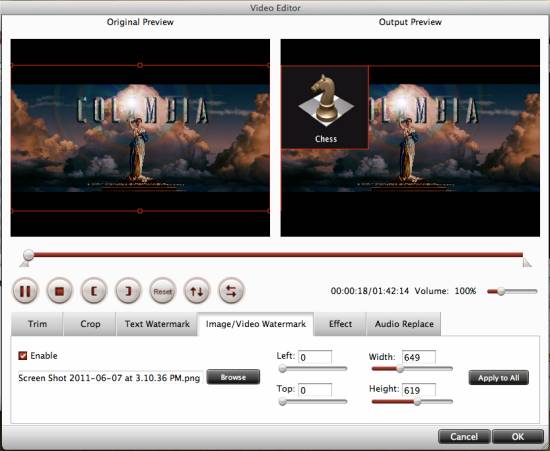Click the bottom crop handle in Original Preview
Viewport: 550px width, 451px height.
pyautogui.click(x=140, y=211)
